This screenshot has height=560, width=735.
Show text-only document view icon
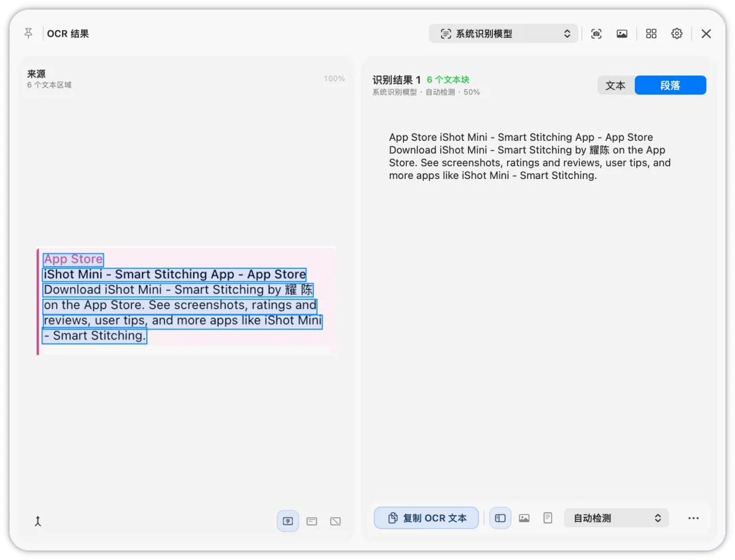pos(547,518)
